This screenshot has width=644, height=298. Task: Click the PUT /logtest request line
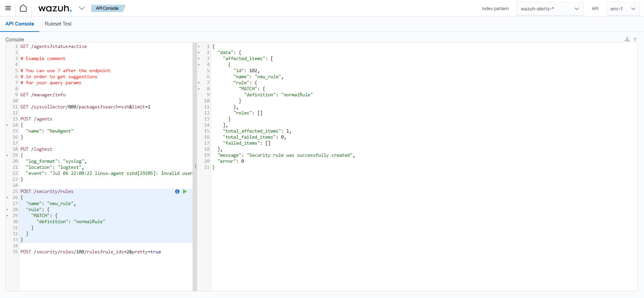pyautogui.click(x=36, y=149)
